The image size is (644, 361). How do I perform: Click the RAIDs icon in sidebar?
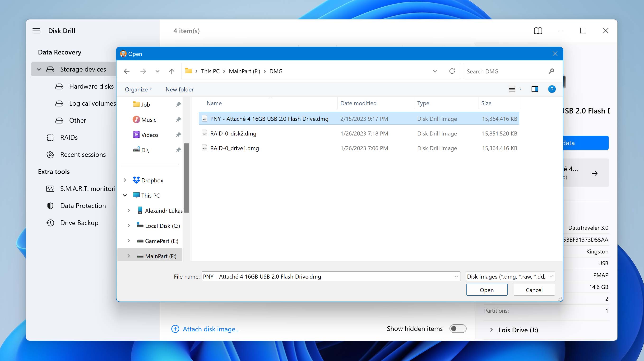(x=50, y=138)
